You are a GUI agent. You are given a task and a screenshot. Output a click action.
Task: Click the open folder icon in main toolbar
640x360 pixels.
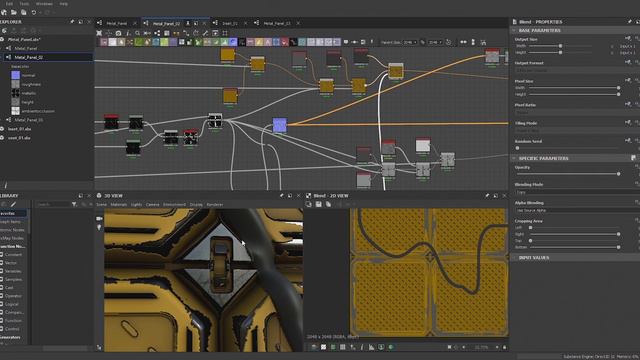click(x=13, y=13)
